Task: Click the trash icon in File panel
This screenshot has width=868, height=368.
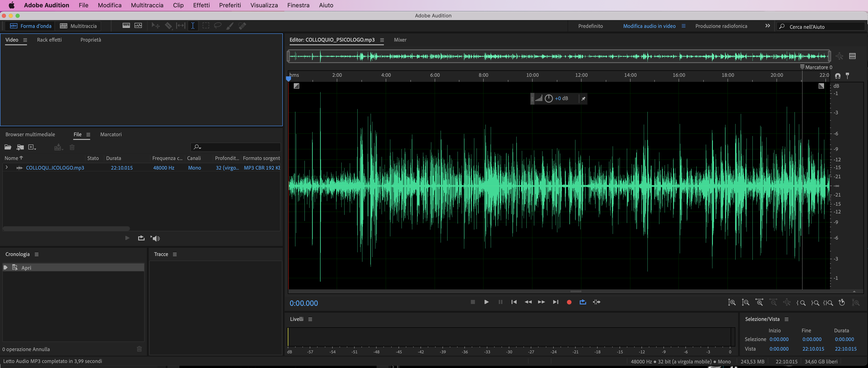Action: click(72, 147)
